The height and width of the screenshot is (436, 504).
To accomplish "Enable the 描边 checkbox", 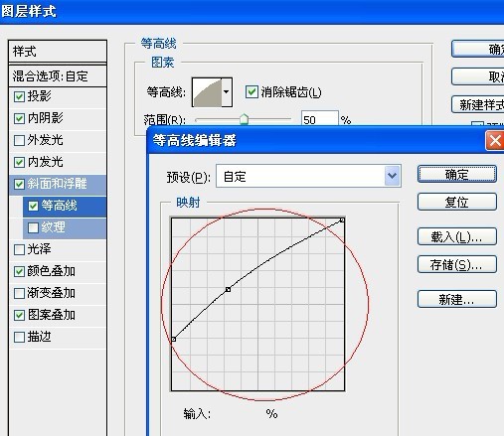I will coord(19,337).
